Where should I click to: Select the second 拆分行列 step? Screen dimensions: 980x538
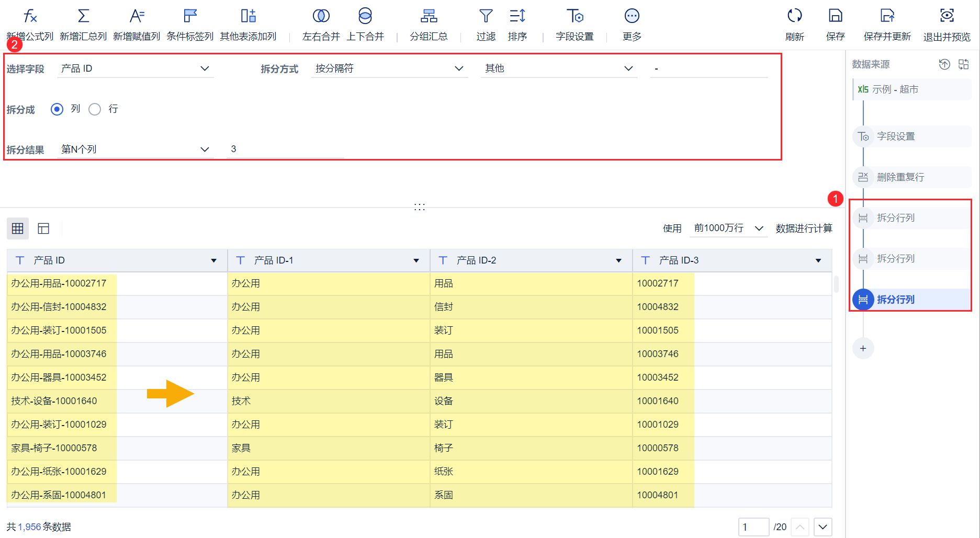point(912,259)
